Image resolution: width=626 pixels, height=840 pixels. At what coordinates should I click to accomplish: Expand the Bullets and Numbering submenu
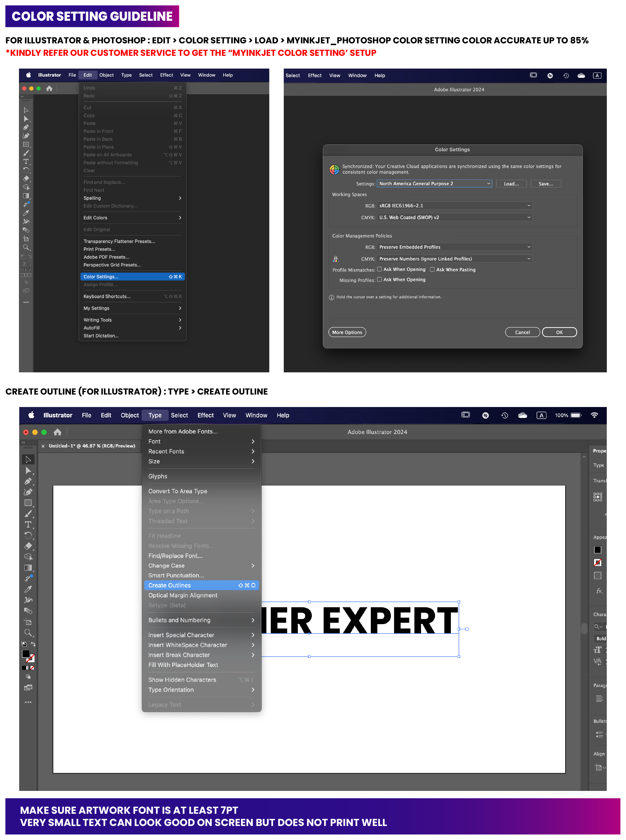point(201,620)
